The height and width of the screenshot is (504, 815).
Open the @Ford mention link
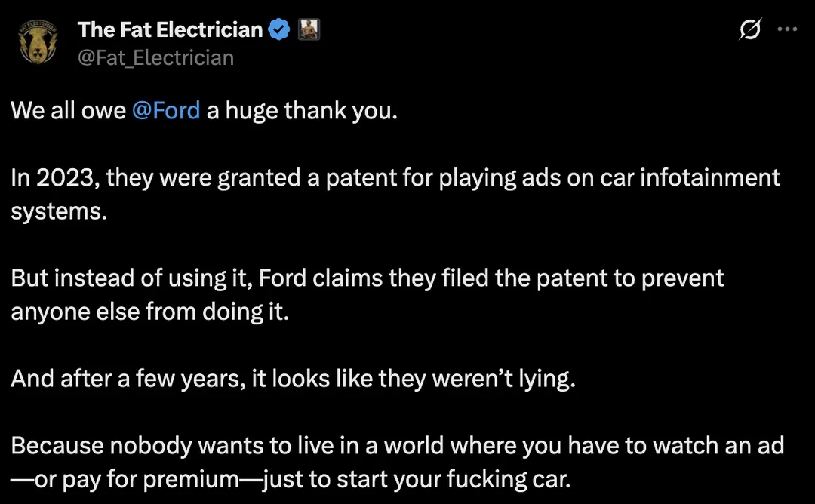coord(166,111)
